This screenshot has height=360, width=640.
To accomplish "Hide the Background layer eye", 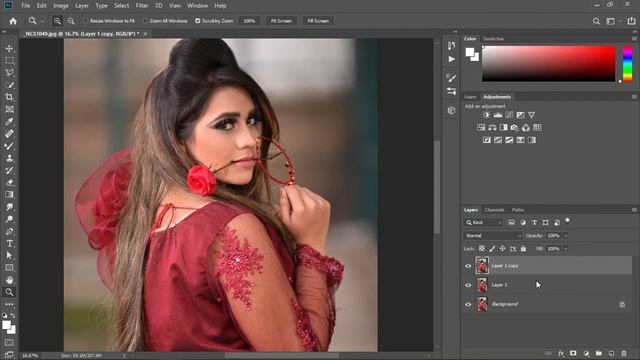I will [468, 304].
